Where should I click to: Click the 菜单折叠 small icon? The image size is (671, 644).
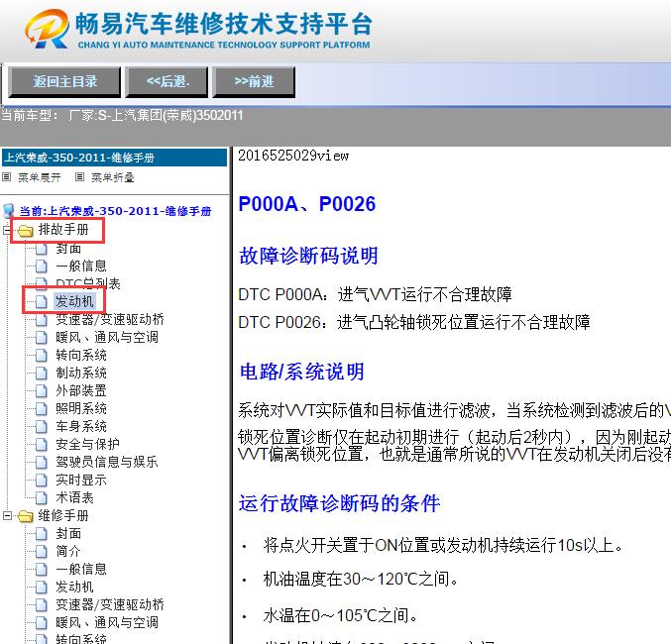79,176
